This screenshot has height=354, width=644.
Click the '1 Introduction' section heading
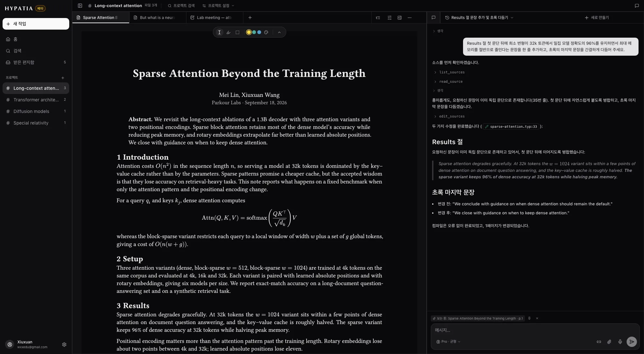[x=143, y=157]
